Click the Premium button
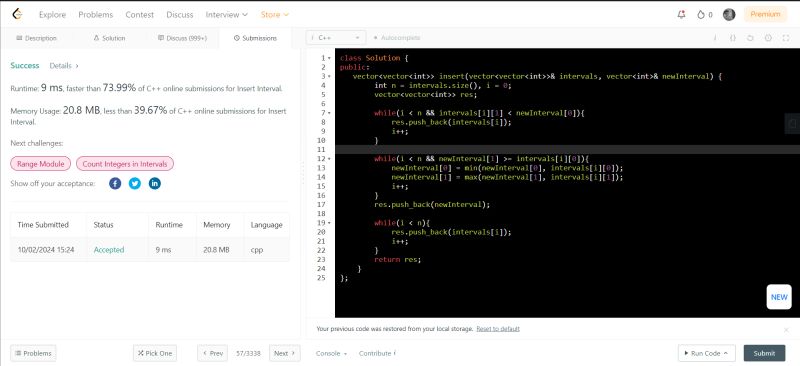This screenshot has width=800, height=366. click(x=765, y=14)
